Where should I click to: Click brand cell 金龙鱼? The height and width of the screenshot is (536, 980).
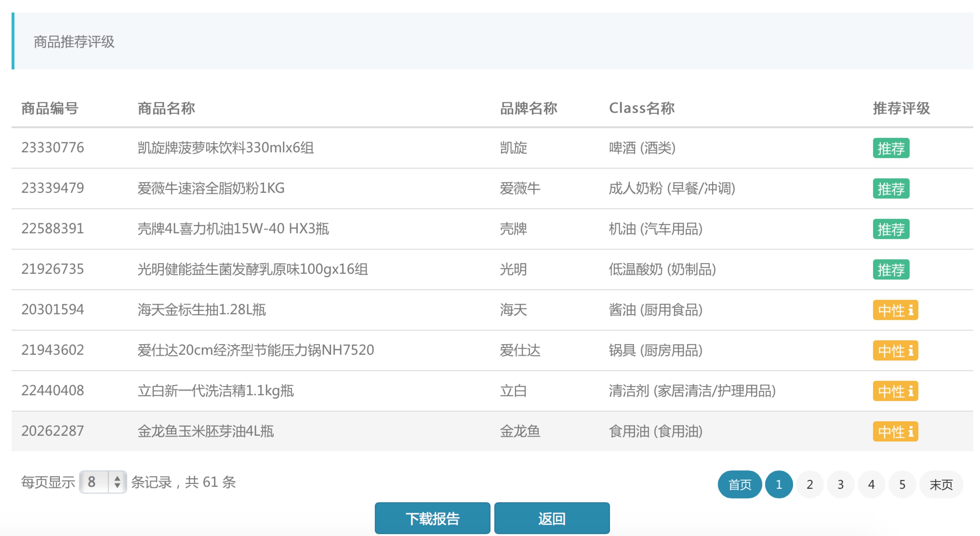pyautogui.click(x=520, y=431)
